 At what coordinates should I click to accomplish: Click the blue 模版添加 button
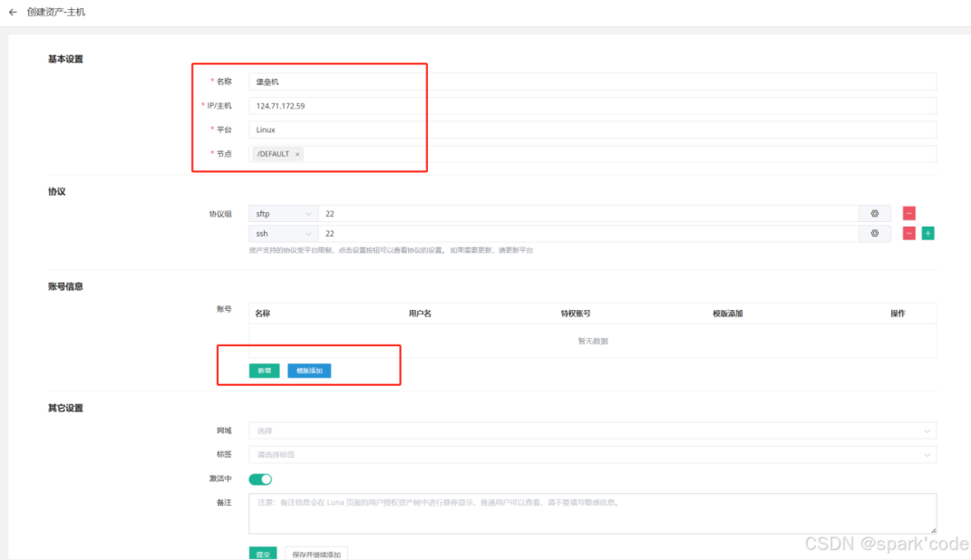[x=309, y=371]
